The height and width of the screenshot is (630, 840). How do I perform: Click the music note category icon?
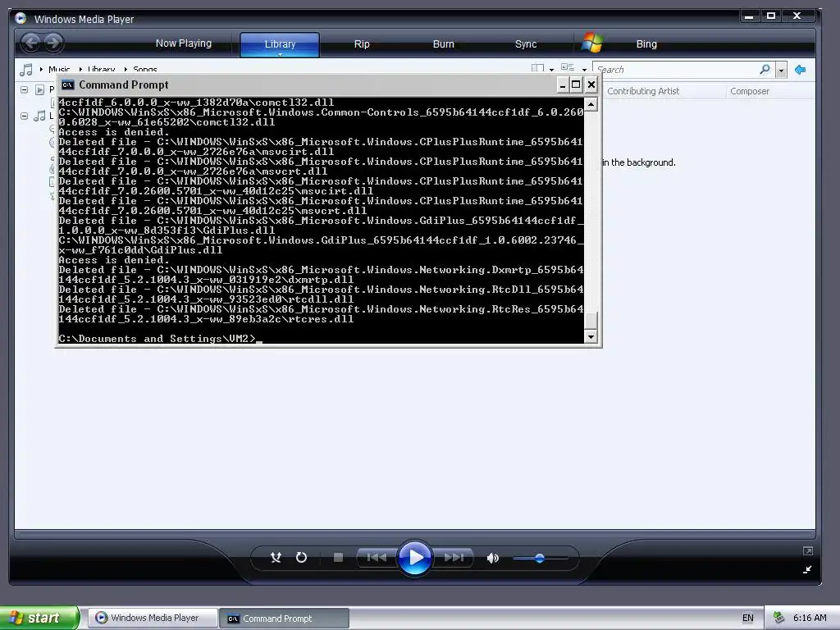(x=25, y=70)
